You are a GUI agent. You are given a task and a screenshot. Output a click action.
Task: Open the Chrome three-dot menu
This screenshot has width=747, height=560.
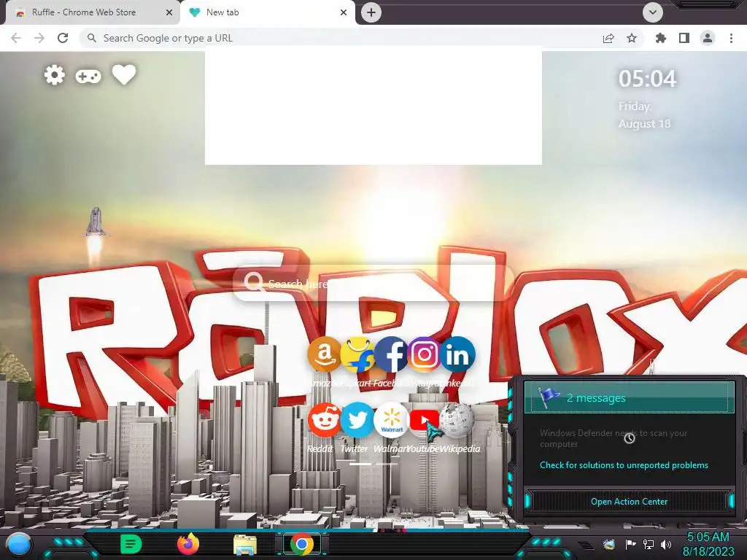pyautogui.click(x=731, y=38)
